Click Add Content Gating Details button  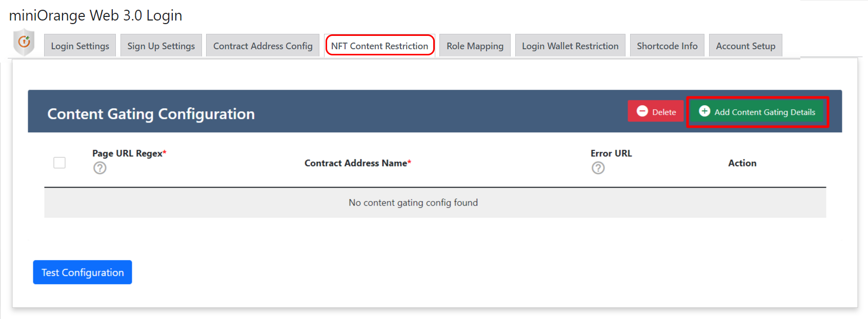(x=757, y=111)
